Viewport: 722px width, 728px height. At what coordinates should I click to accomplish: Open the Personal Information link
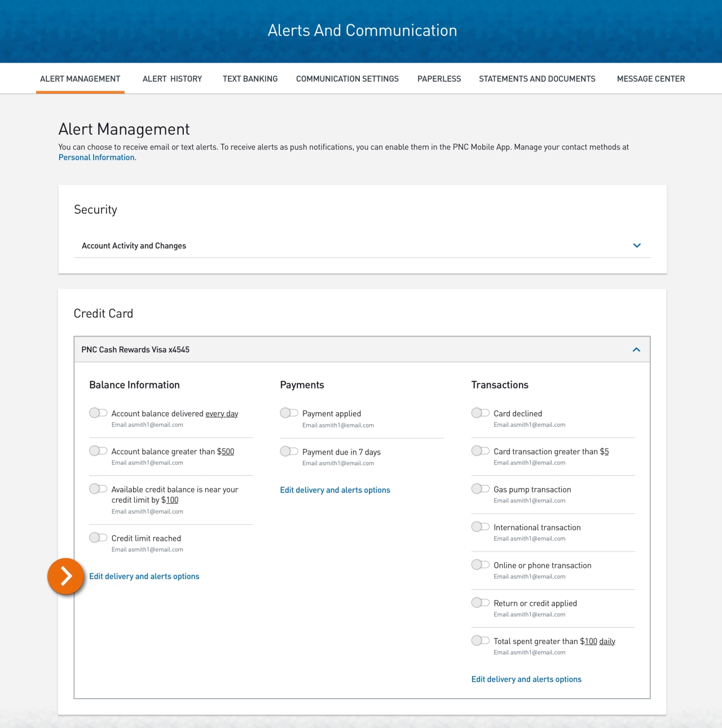pos(96,157)
